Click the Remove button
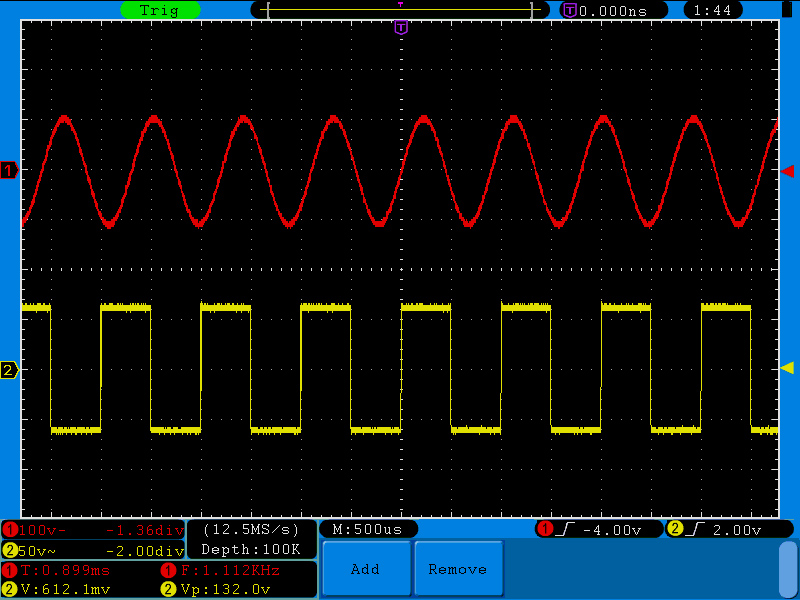 click(x=458, y=569)
